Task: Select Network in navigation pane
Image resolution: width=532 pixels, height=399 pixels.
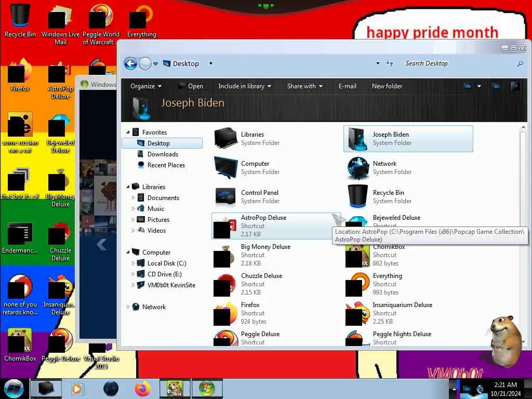Action: coord(154,307)
